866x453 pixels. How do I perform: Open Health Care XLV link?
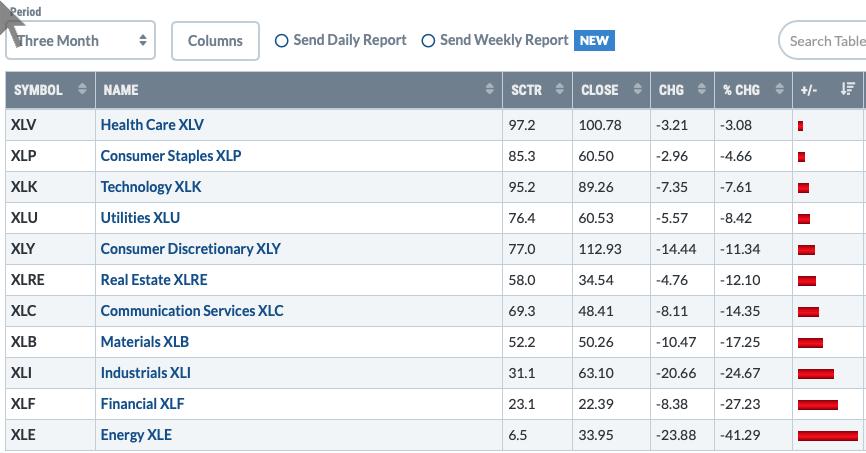coord(152,125)
